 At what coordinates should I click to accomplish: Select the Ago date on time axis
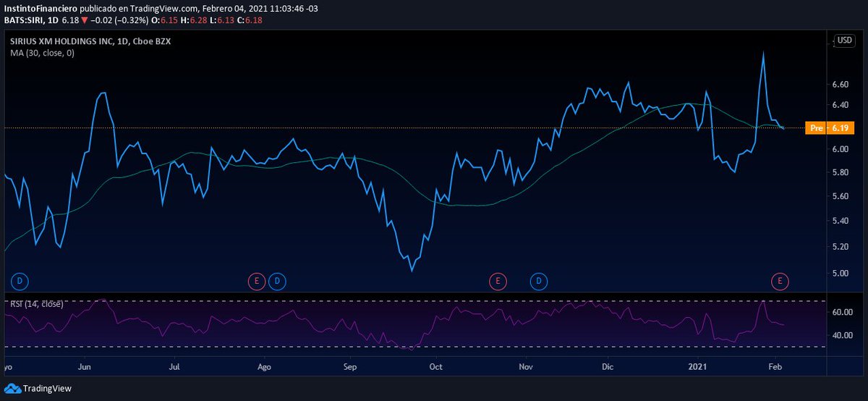point(264,367)
